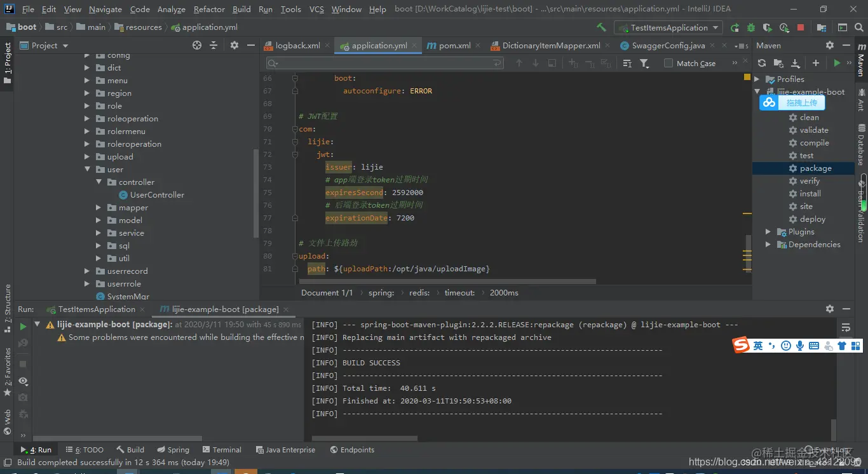Click the red Stop icon in main toolbar

[x=801, y=27]
